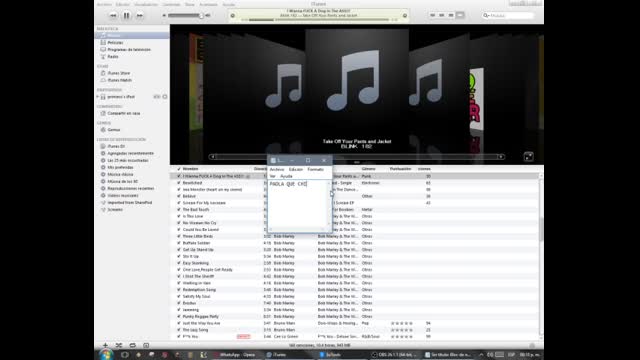Uncheck the Believe song checkbox
The width and height of the screenshot is (640, 360).
[x=179, y=196]
